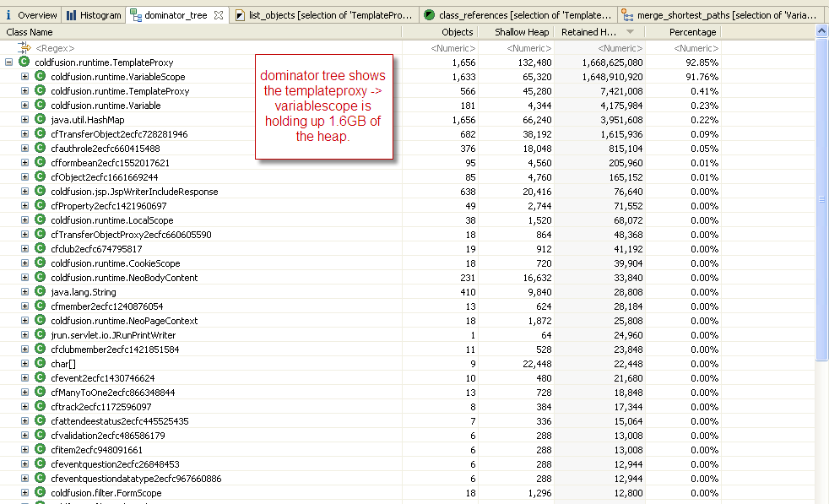Expand coldfusion.runtime.LocalScope row
The image size is (829, 504).
(24, 220)
